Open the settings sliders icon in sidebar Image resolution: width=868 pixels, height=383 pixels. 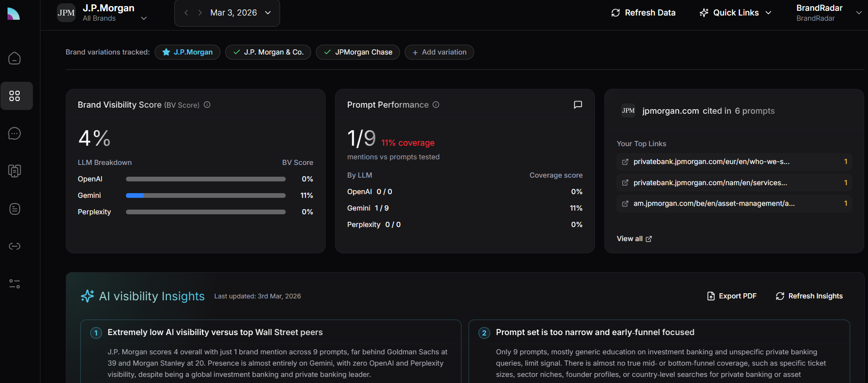pos(15,284)
